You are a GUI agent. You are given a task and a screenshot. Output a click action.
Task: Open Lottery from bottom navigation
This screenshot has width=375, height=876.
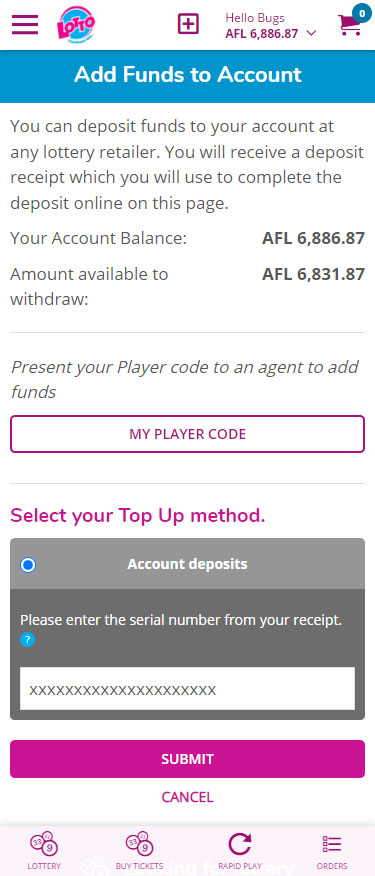tap(44, 850)
